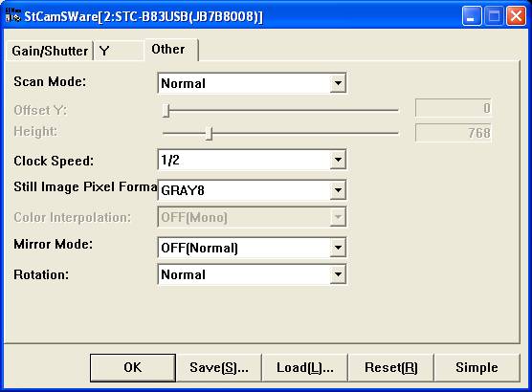Confirm settings with the OK button

coord(133,367)
